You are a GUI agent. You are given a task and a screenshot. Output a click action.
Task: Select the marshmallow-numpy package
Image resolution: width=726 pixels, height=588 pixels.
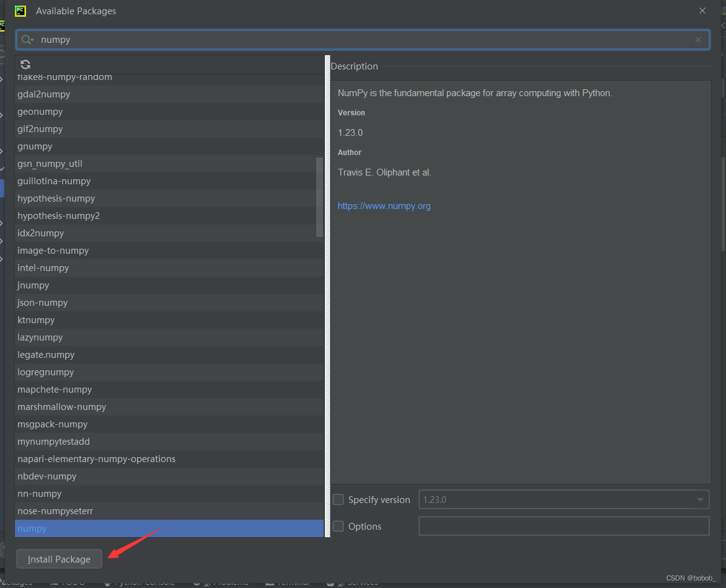169,407
